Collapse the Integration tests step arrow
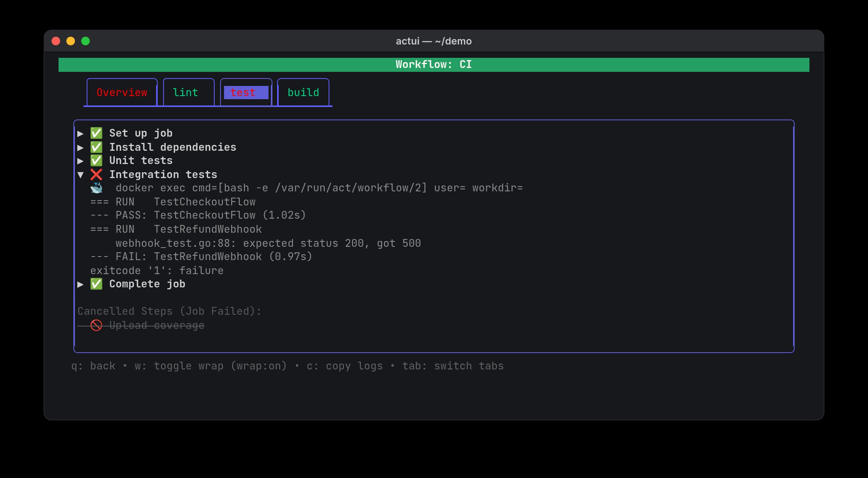The image size is (868, 478). click(80, 175)
